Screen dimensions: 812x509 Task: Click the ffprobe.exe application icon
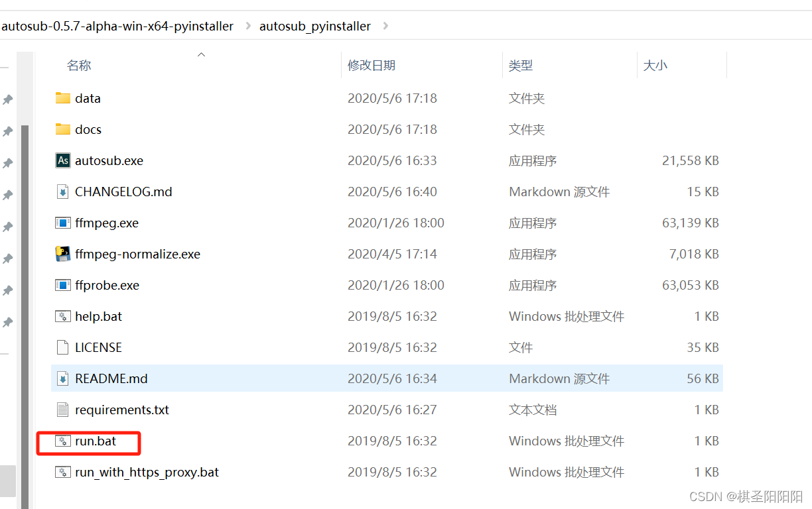point(63,285)
